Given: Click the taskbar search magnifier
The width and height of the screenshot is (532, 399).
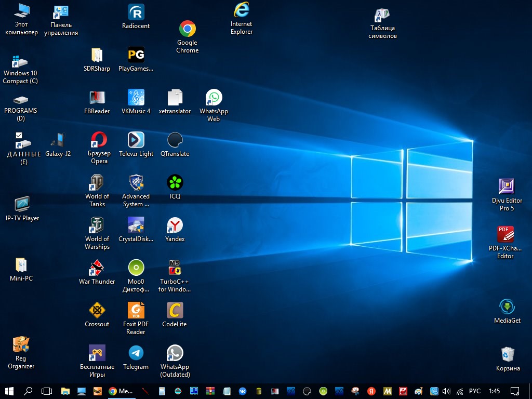Looking at the screenshot, I should [x=28, y=391].
